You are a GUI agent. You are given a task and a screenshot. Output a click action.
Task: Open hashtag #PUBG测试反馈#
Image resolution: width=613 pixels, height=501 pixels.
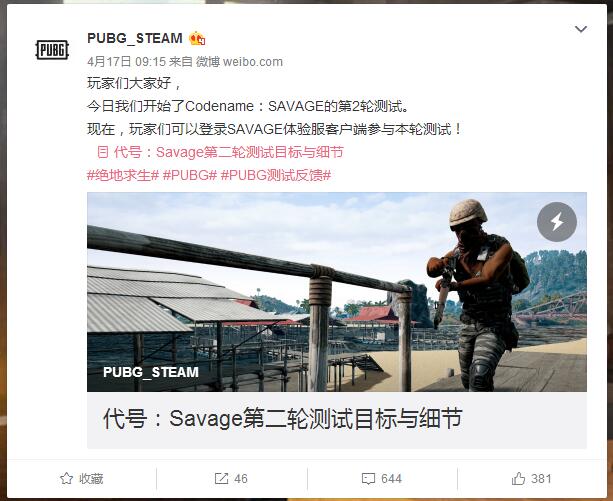[276, 175]
